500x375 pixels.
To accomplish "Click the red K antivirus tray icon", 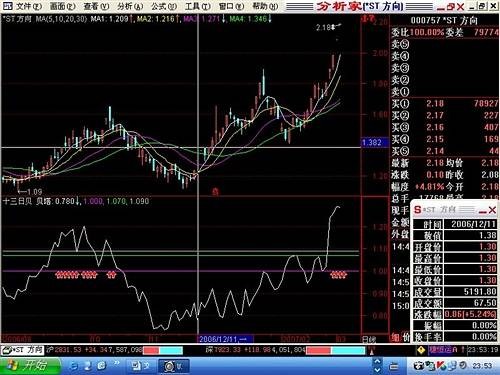I will coord(442,366).
